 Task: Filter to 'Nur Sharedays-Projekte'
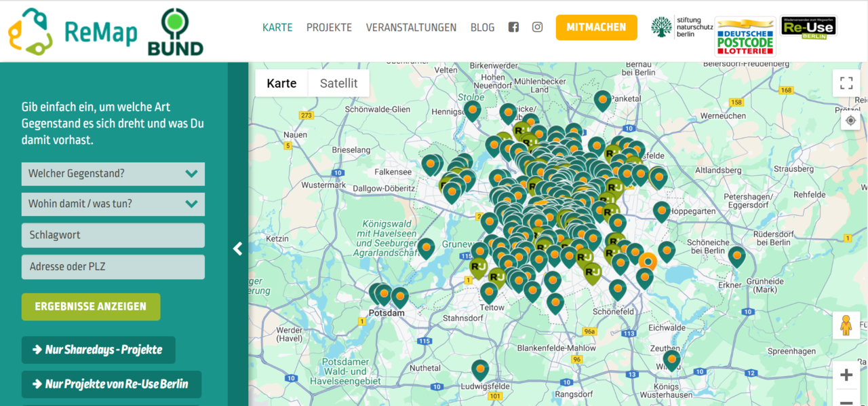[98, 350]
